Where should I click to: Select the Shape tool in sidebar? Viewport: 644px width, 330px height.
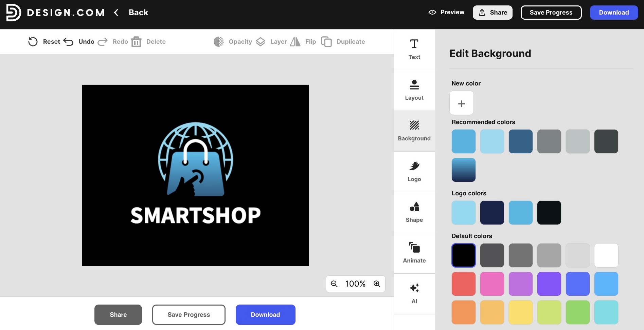point(414,212)
